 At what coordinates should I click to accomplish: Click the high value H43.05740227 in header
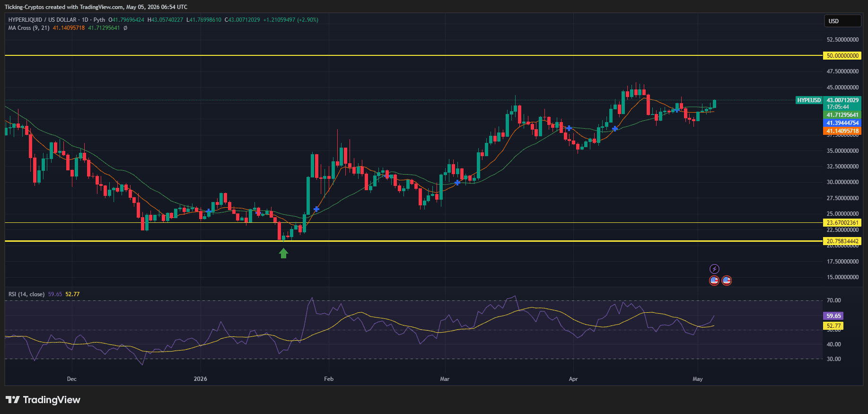[165, 20]
